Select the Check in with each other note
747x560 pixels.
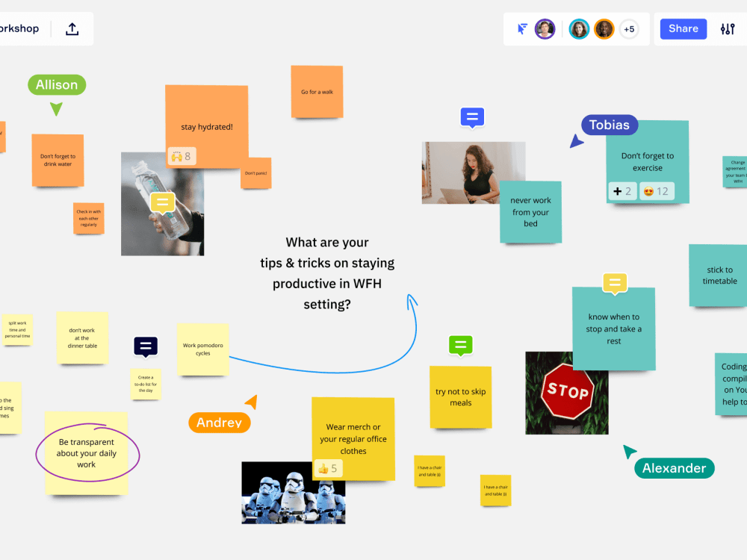89,218
